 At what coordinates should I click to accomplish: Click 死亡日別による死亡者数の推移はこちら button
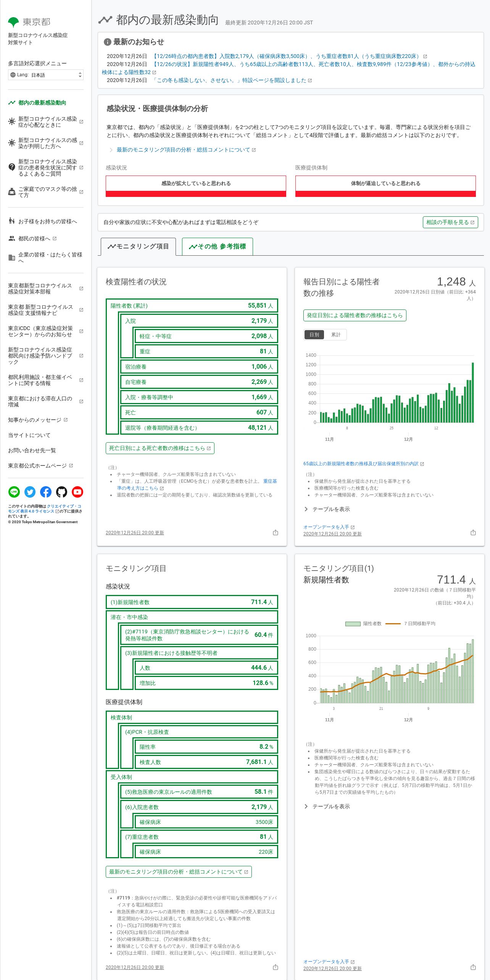[x=160, y=448]
